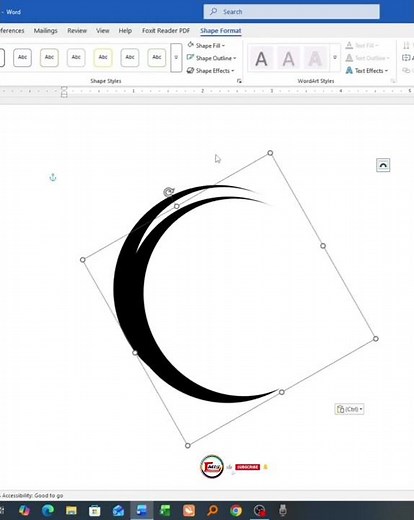
Task: Click the leftmost corner sizing handle
Action: [83, 260]
